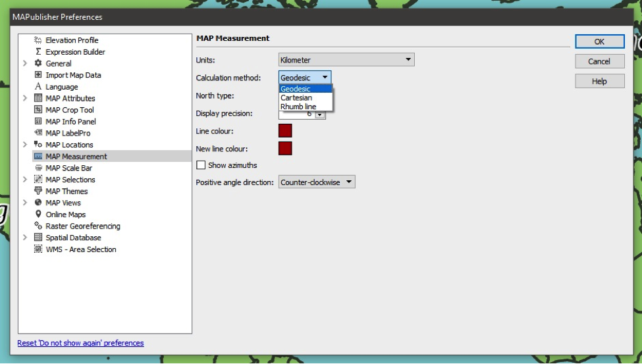The width and height of the screenshot is (642, 364).
Task: Confirm preferences with the OK button
Action: pos(599,41)
